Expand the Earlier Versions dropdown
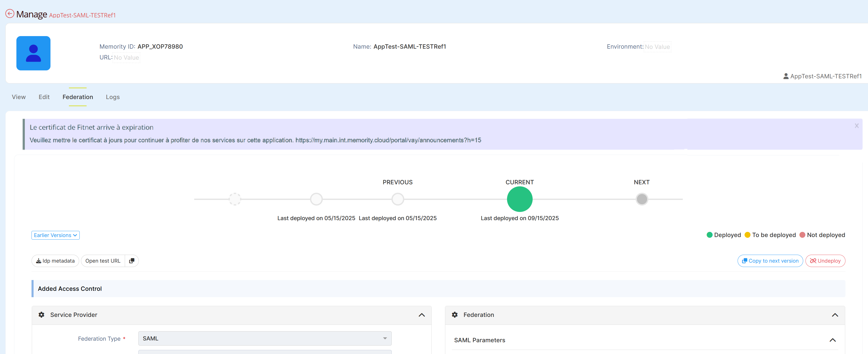Image resolution: width=868 pixels, height=354 pixels. (55, 235)
